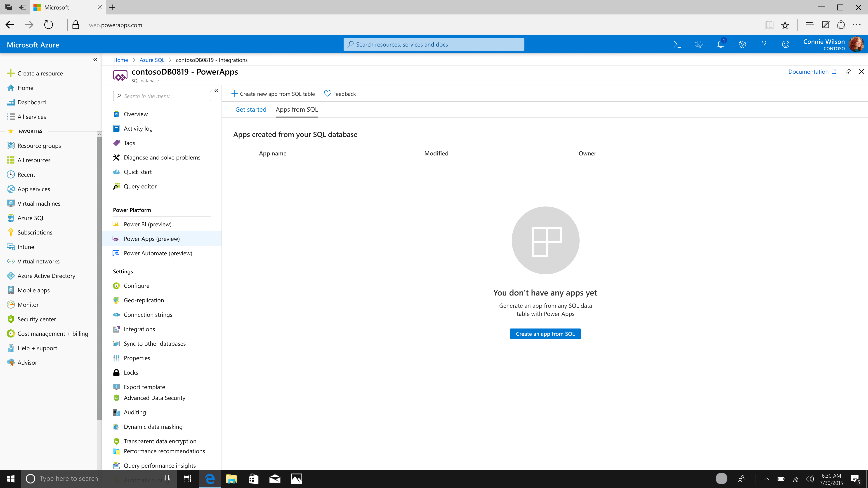Go to Home in the left sidebar
The width and height of the screenshot is (868, 488).
click(20, 88)
